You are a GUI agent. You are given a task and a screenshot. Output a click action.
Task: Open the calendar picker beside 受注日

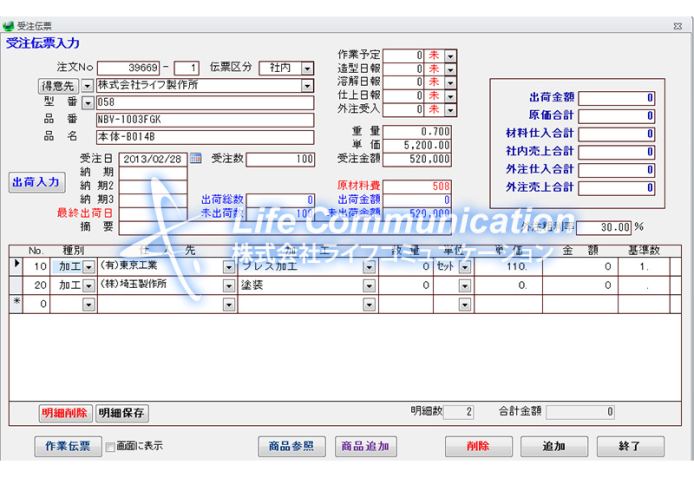click(x=196, y=158)
